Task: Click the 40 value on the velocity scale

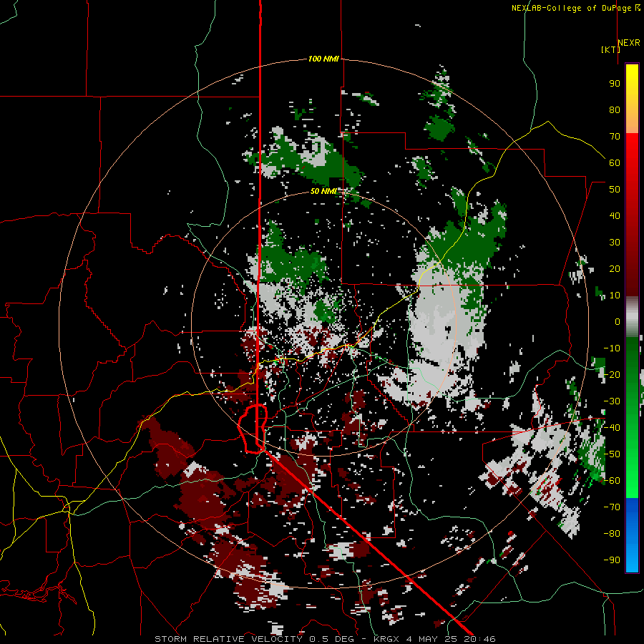Action: click(x=615, y=216)
